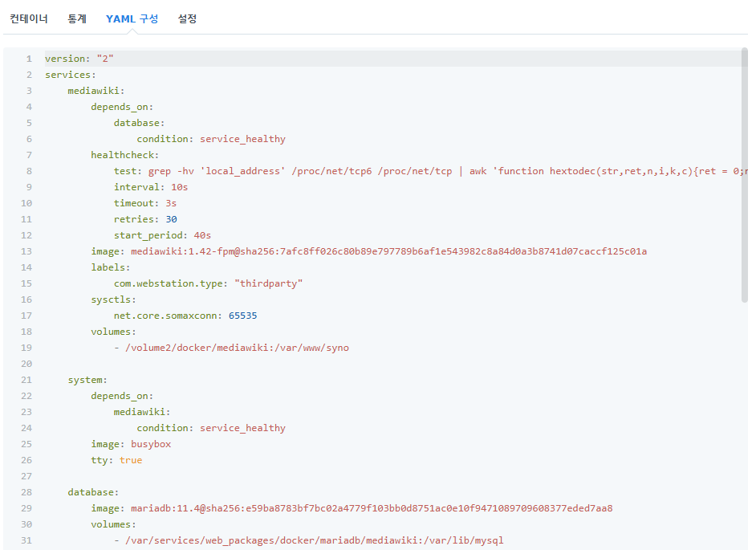Click depends_on: on line 4
756x550 pixels.
click(122, 107)
